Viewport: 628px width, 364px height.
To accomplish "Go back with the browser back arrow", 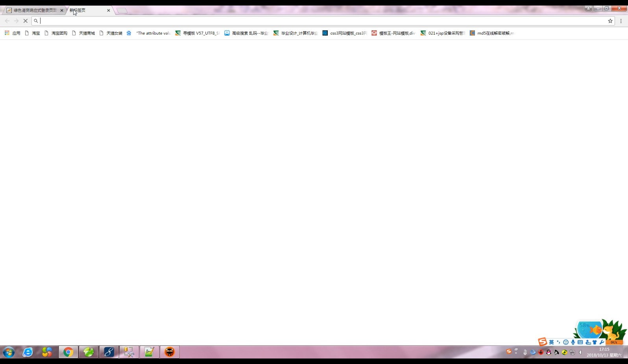I will pos(7,21).
